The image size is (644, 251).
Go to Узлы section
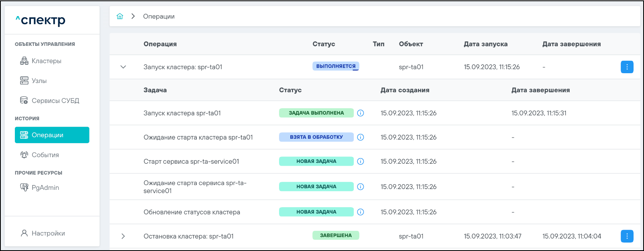pyautogui.click(x=39, y=81)
